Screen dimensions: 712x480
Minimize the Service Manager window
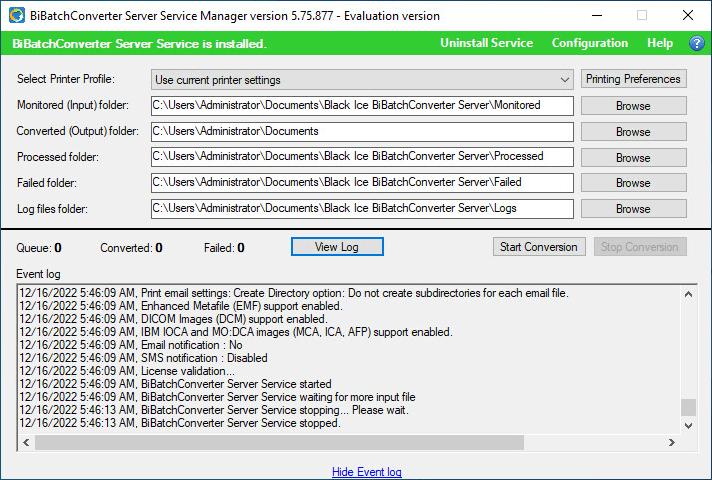[x=597, y=15]
